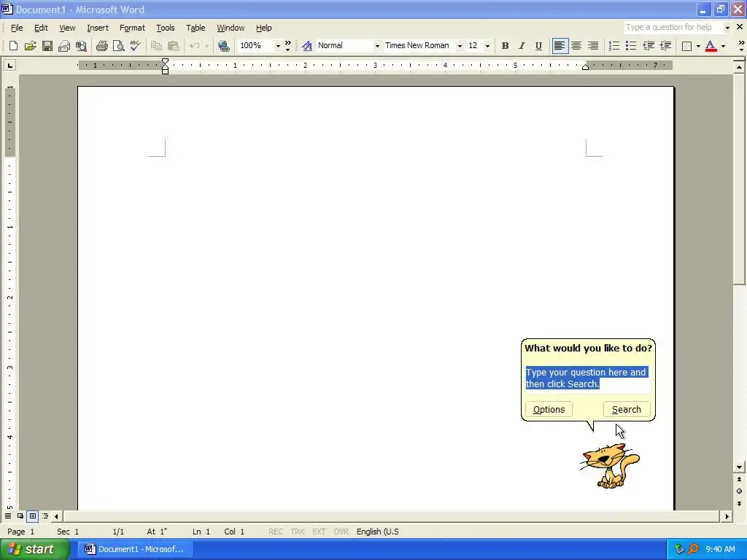Decrease the paragraph indent

[x=649, y=46]
